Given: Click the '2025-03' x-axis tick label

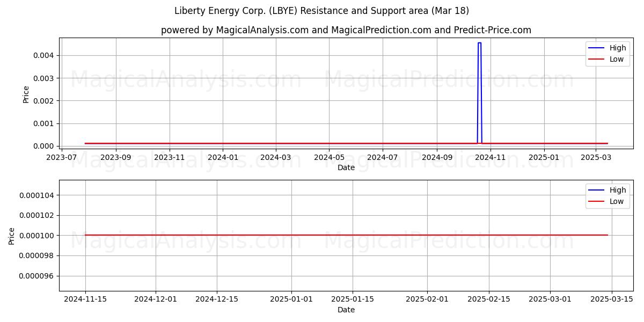Looking at the screenshot, I should (595, 158).
